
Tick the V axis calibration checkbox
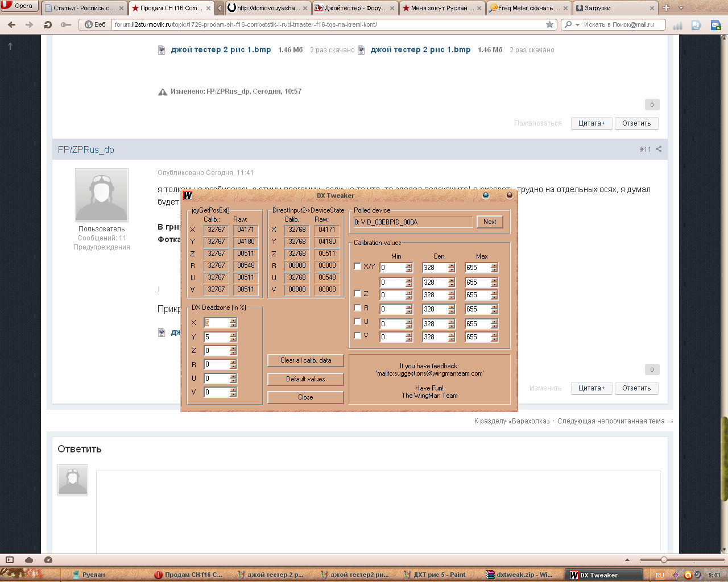point(357,335)
